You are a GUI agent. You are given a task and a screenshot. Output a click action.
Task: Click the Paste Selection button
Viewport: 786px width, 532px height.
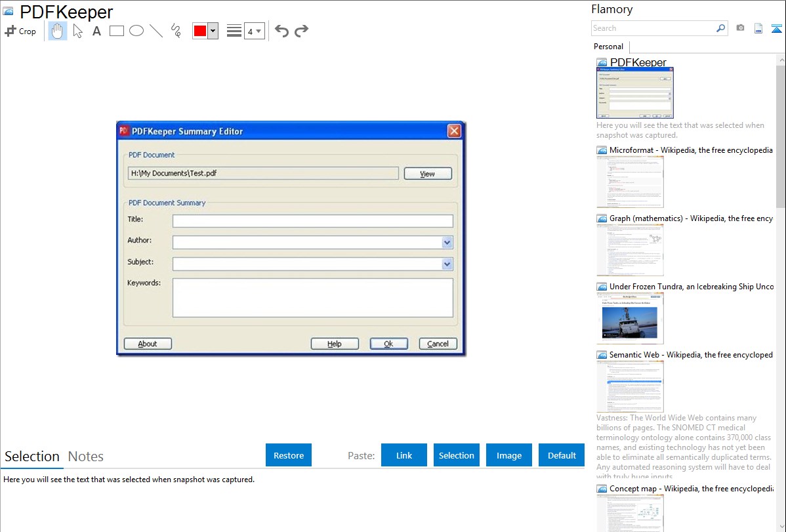(457, 455)
